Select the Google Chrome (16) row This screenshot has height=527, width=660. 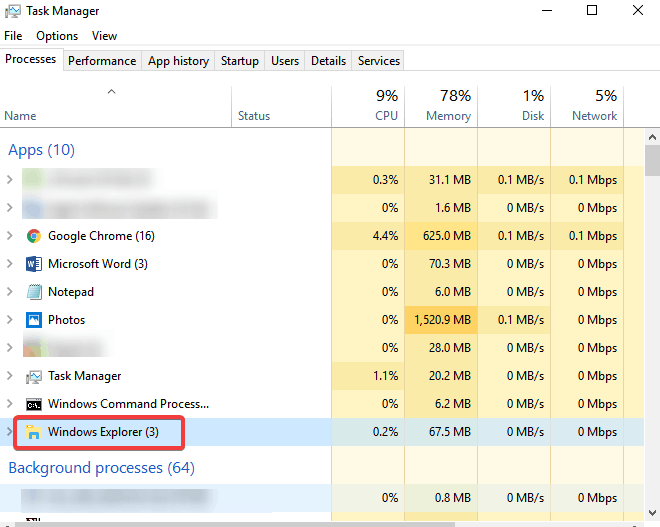point(322,236)
